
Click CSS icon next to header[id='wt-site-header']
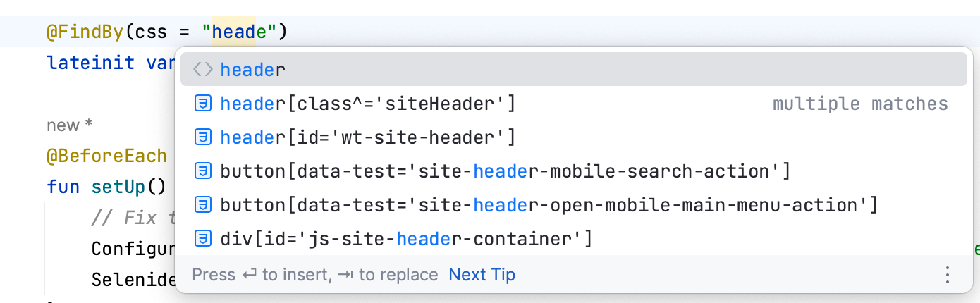pos(203,137)
